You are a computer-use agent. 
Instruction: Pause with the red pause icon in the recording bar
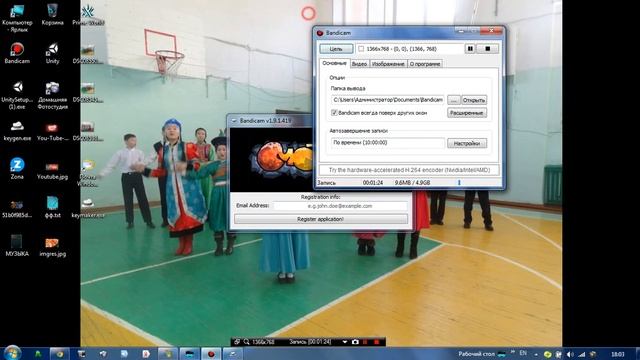pyautogui.click(x=365, y=342)
